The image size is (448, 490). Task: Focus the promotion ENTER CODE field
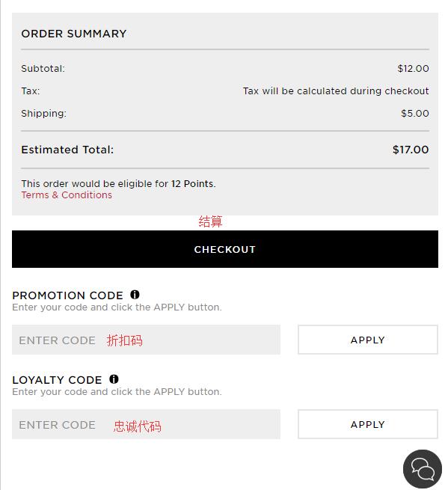(x=146, y=340)
